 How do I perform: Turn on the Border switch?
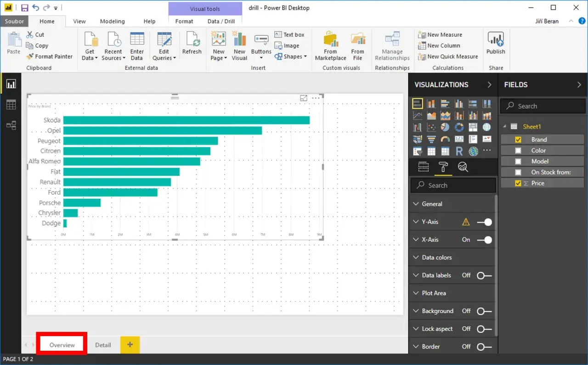coord(484,347)
